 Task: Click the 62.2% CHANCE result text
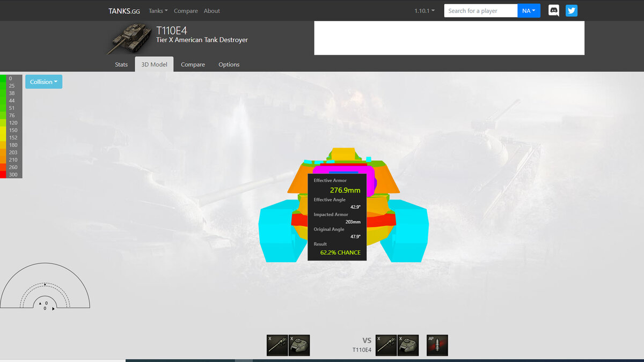[340, 253]
